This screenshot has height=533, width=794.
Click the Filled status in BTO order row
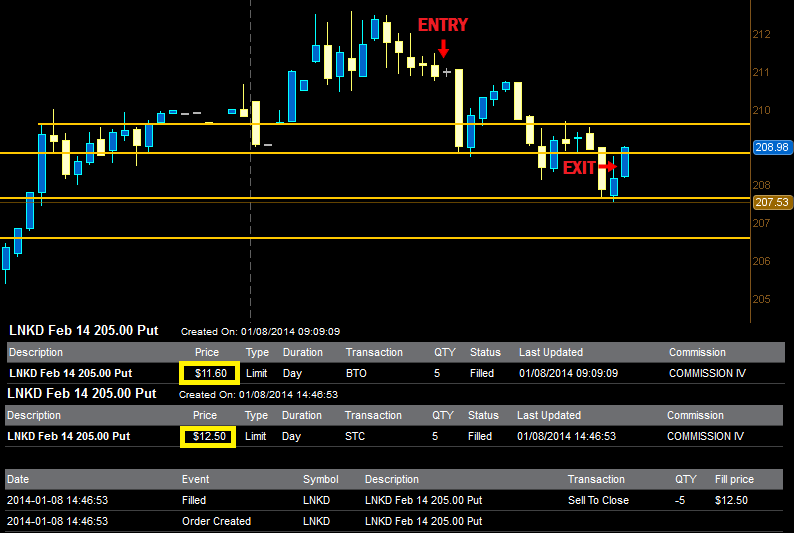point(482,373)
